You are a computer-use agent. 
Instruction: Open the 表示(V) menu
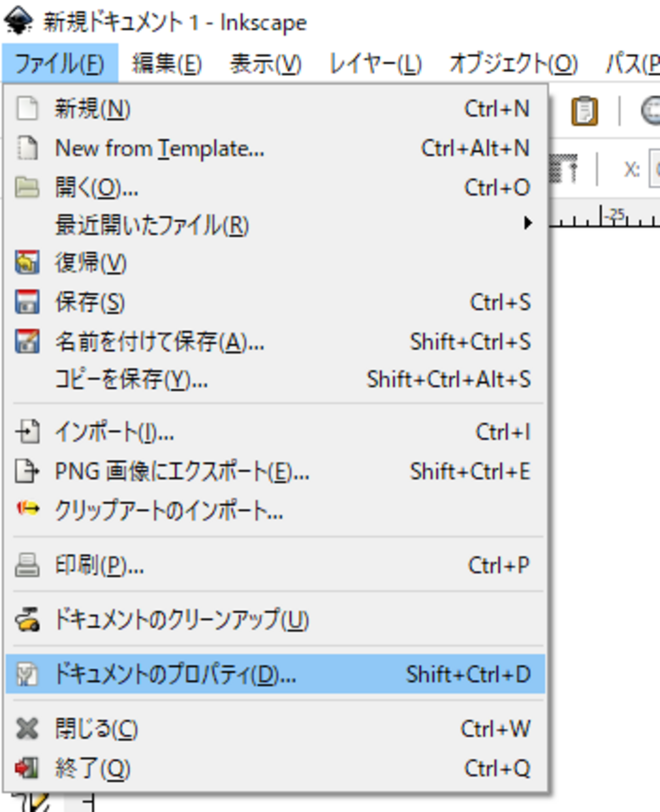(265, 64)
